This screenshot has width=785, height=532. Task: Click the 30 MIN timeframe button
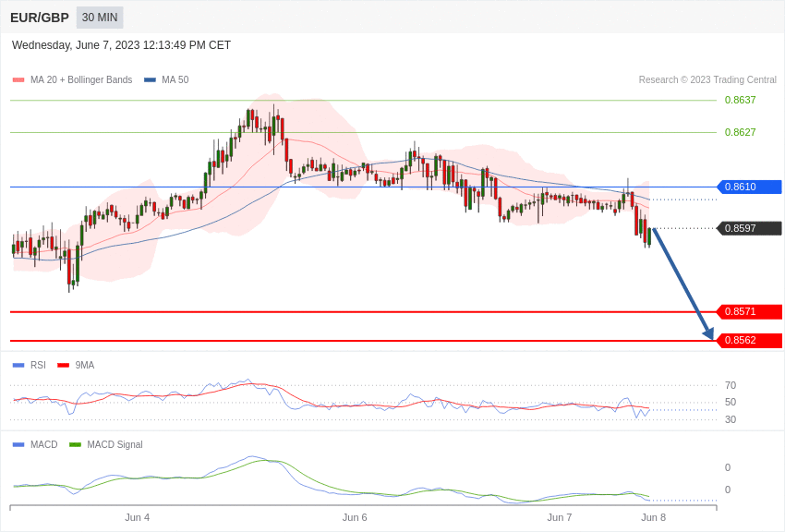point(100,18)
